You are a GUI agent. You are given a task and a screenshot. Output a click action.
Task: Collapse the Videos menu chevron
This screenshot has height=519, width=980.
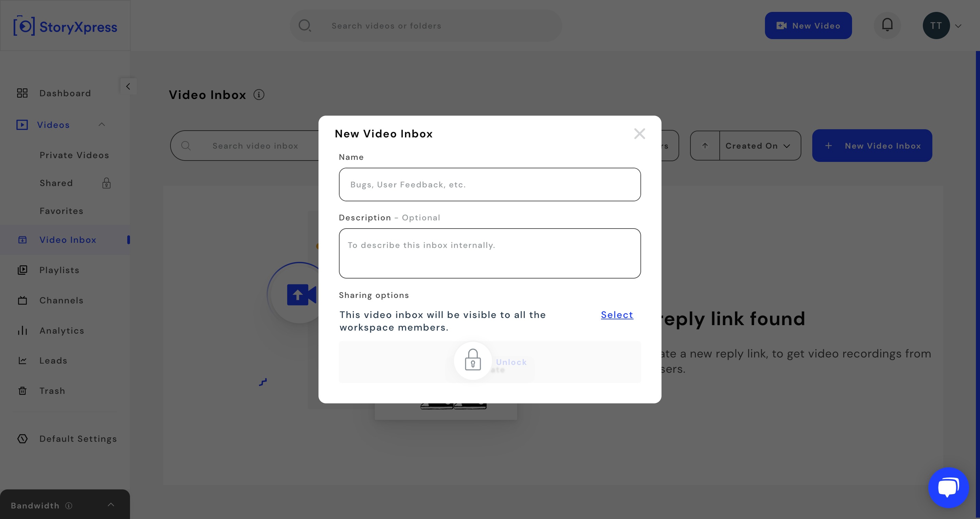[x=102, y=125]
